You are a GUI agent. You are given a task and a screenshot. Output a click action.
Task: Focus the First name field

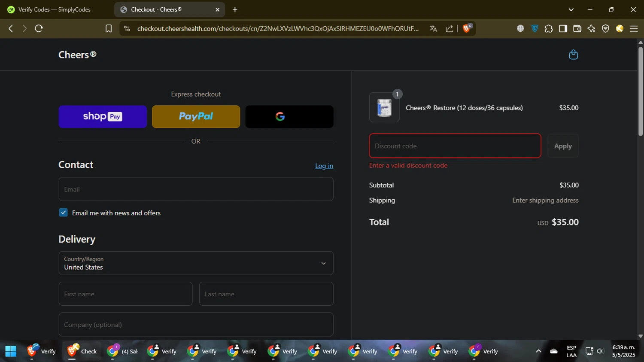125,294
